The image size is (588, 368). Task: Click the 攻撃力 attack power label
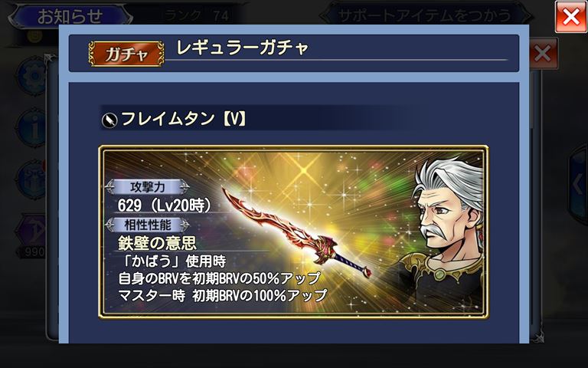[147, 186]
